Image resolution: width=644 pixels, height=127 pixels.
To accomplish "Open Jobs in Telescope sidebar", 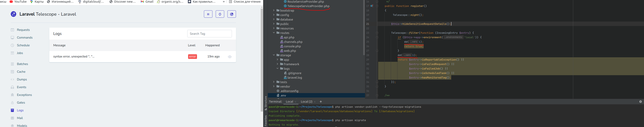I will coord(20,53).
